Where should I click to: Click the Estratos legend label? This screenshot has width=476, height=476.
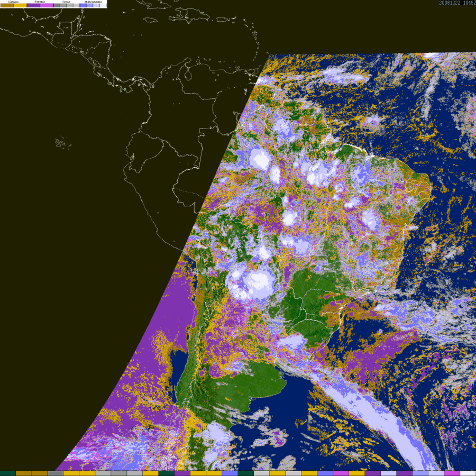click(40, 2)
